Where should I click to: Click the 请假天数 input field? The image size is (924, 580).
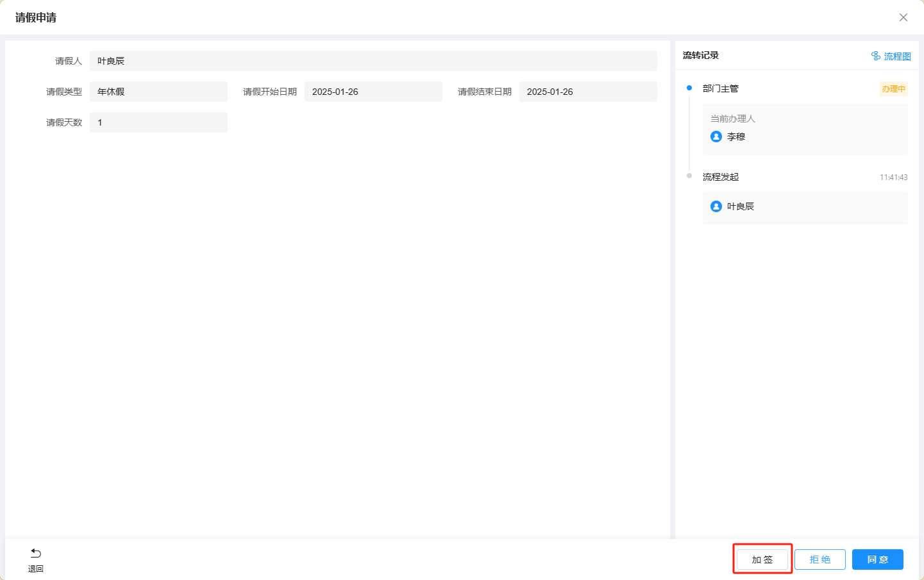[x=158, y=122]
